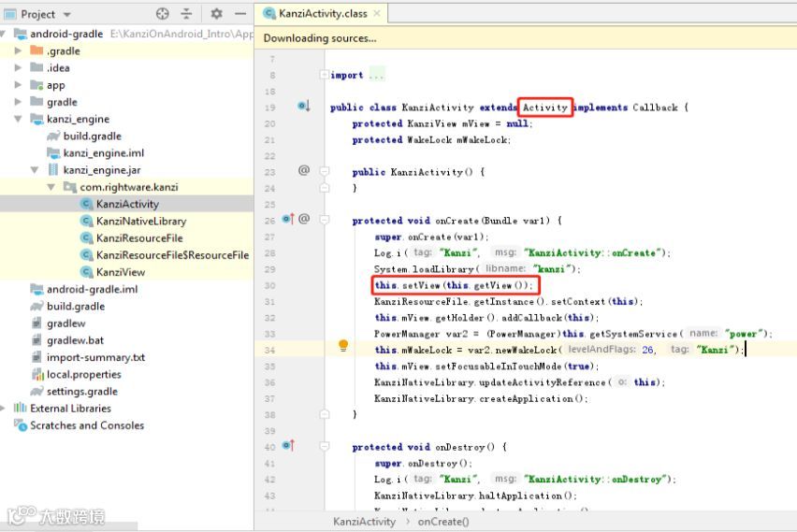Expand External Libraries node

[3, 408]
